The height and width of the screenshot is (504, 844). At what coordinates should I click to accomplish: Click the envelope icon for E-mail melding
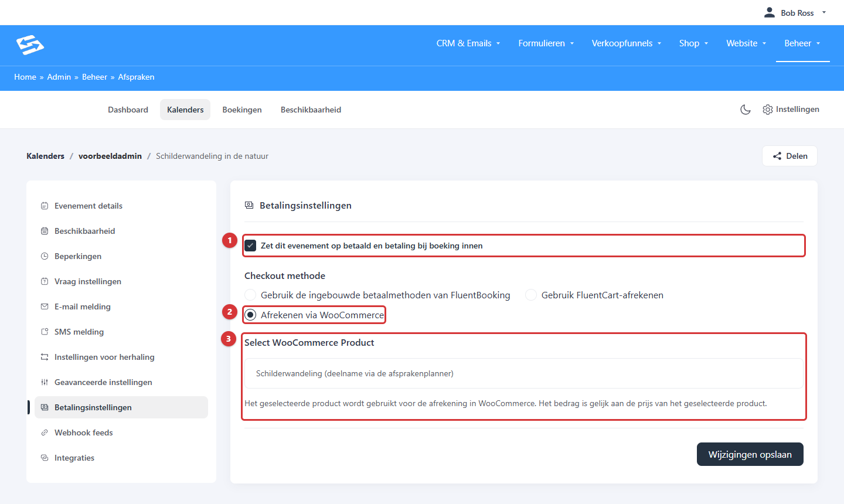[45, 307]
